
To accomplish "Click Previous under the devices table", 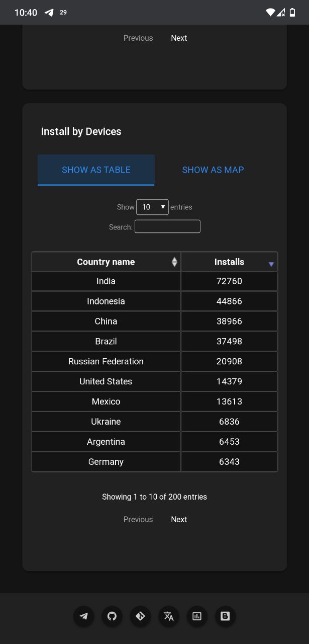I will pyautogui.click(x=138, y=519).
